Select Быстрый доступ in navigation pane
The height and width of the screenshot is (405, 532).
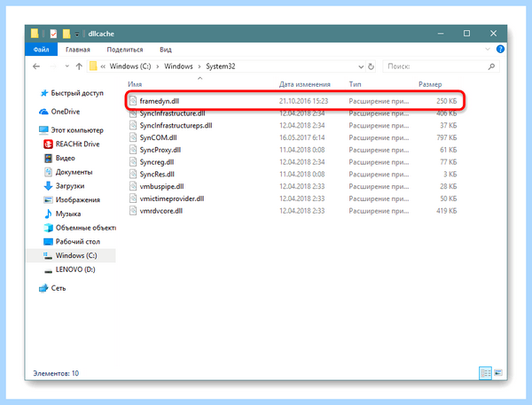coord(72,93)
